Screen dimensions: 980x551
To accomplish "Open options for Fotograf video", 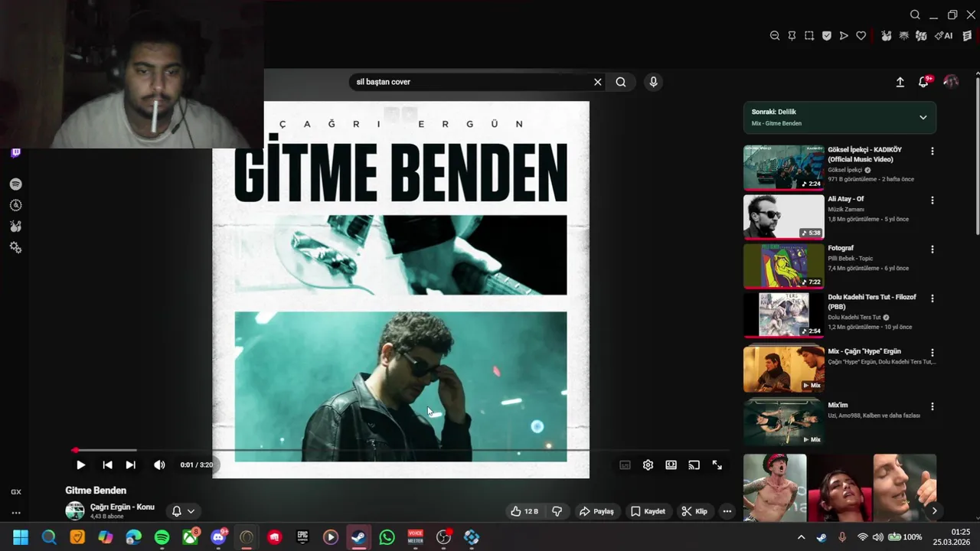I will click(932, 249).
